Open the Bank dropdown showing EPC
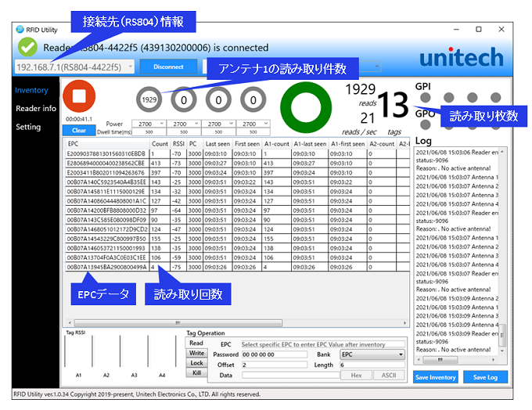532x410 pixels. tap(372, 354)
